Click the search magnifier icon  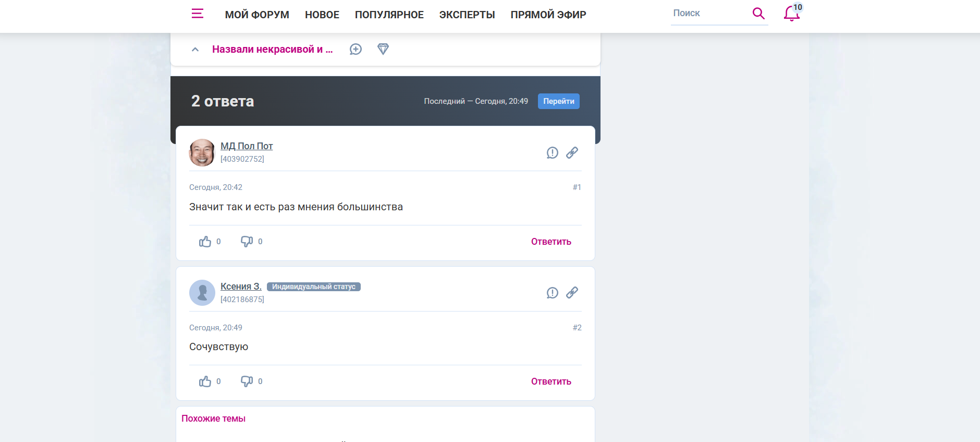[x=758, y=14]
